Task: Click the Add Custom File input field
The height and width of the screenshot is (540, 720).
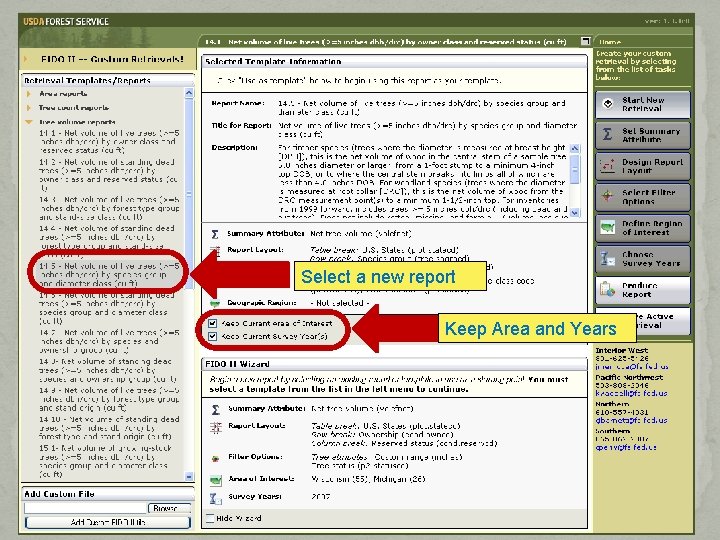Action: 85,508
